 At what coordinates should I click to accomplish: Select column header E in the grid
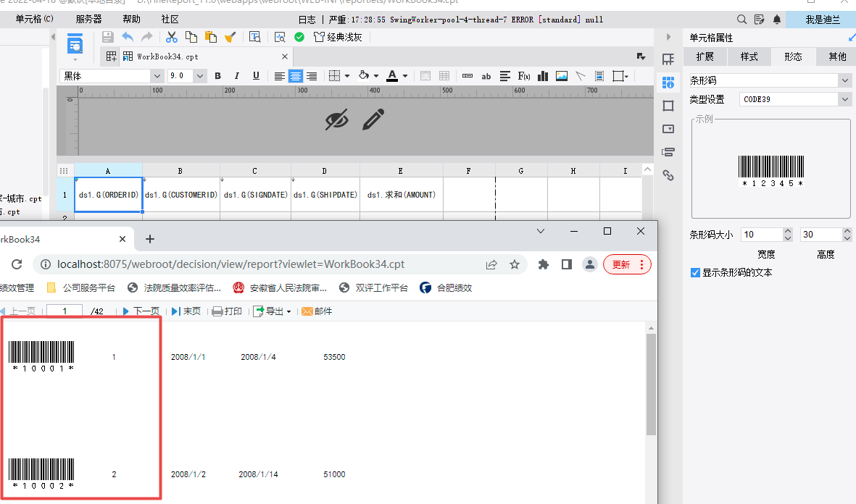click(x=401, y=171)
